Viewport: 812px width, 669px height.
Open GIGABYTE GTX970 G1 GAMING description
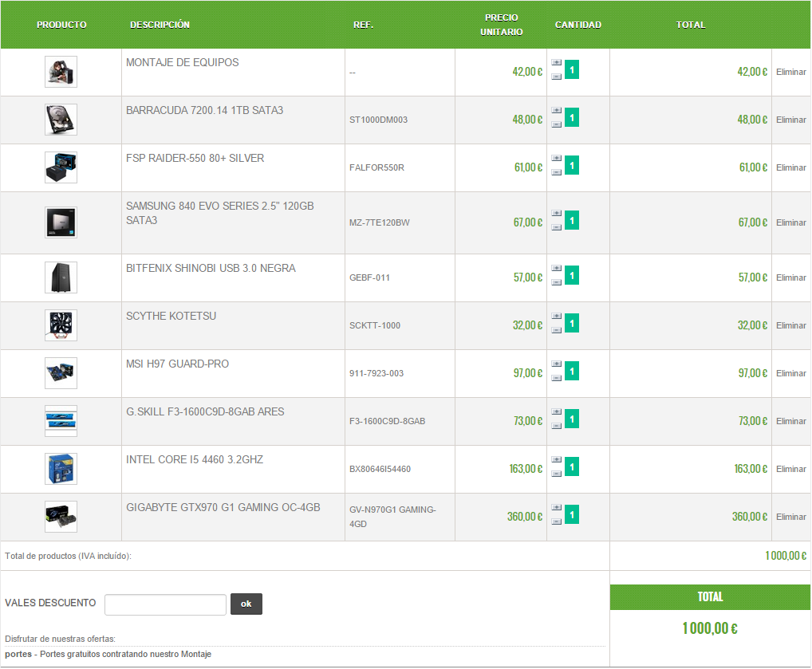pos(223,507)
